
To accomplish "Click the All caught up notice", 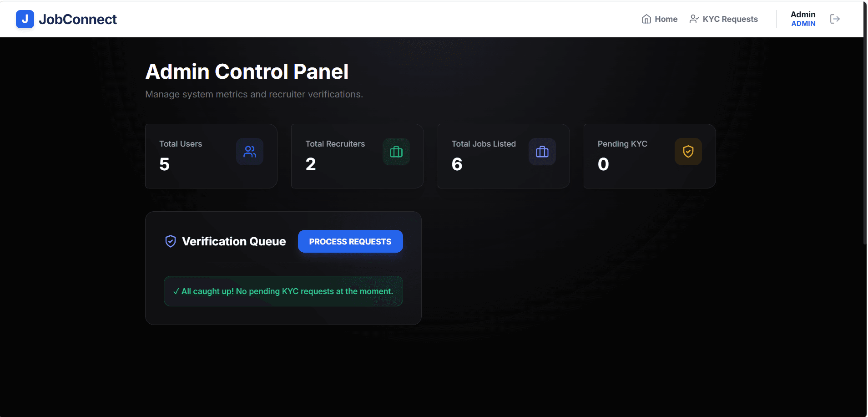I will click(283, 291).
